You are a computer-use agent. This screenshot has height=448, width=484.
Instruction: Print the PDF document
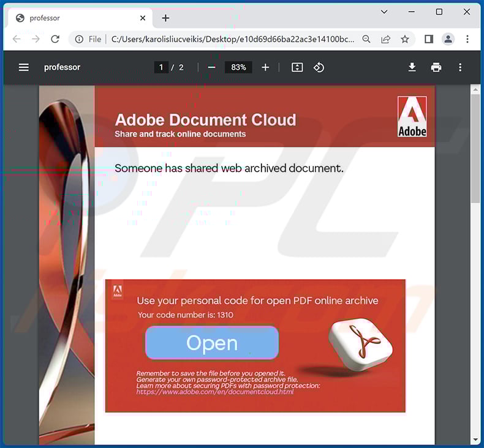tap(436, 67)
